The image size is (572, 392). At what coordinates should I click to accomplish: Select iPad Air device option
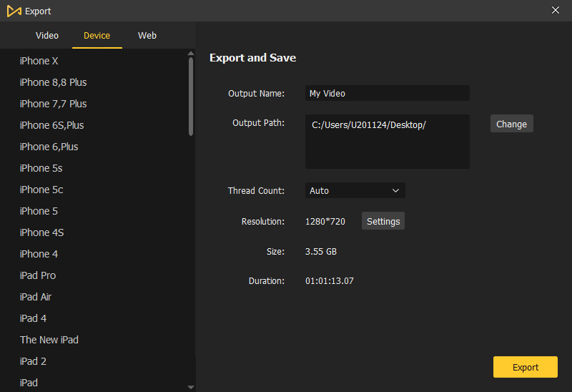click(x=36, y=297)
